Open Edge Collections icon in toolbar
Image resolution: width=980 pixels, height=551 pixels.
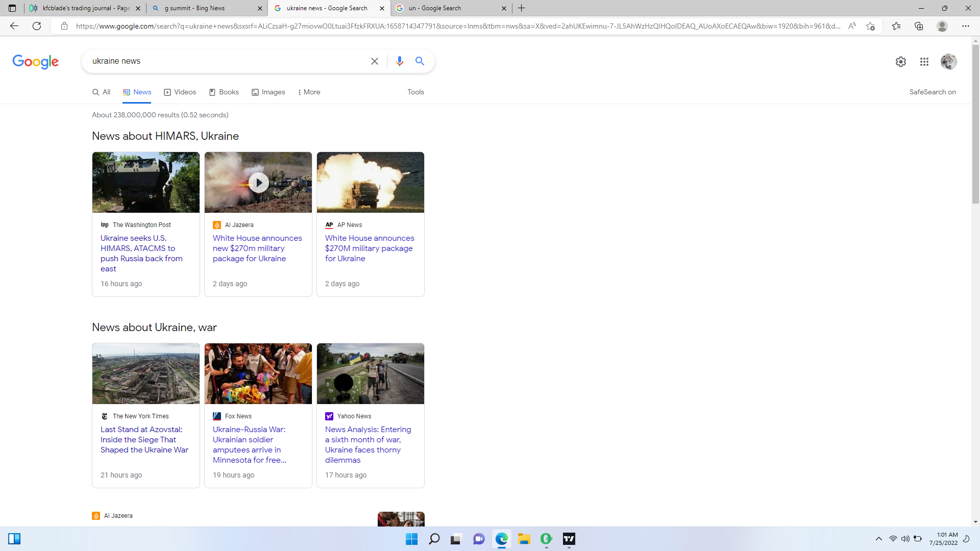tap(919, 26)
